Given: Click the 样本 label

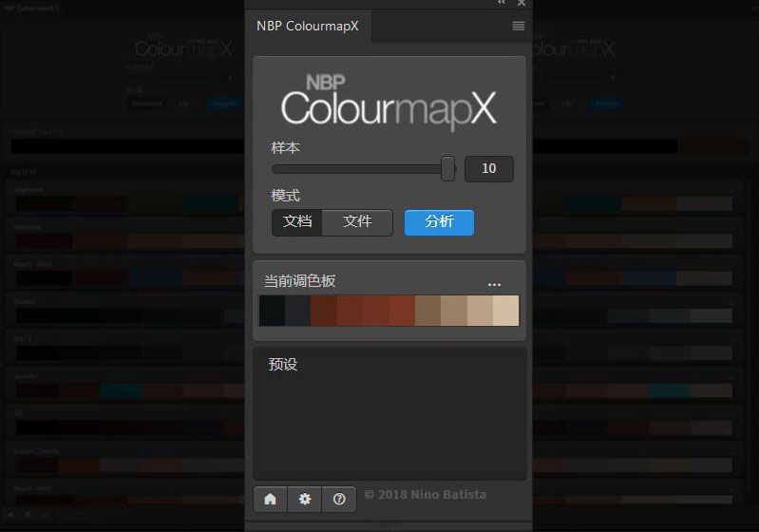Looking at the screenshot, I should (x=286, y=147).
